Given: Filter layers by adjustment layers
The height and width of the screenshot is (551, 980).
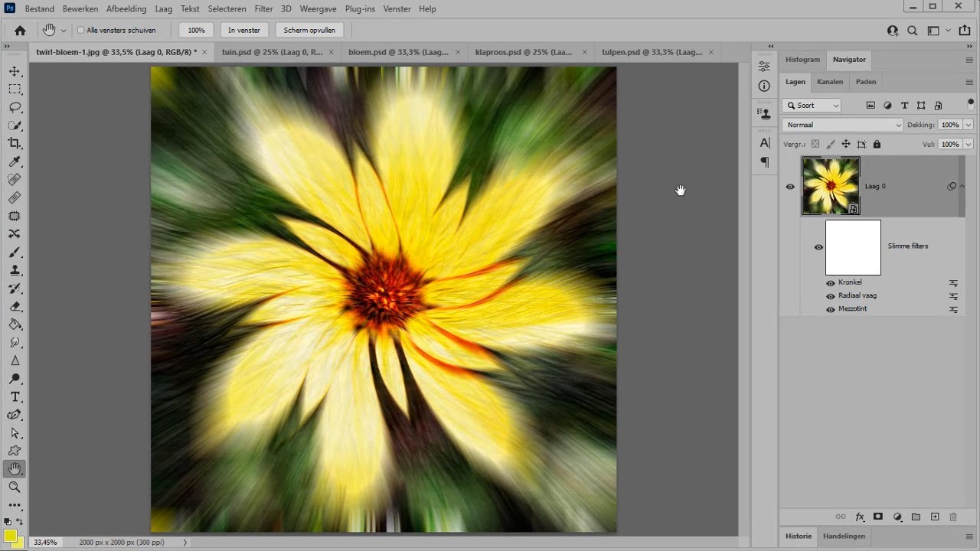Looking at the screenshot, I should 887,106.
